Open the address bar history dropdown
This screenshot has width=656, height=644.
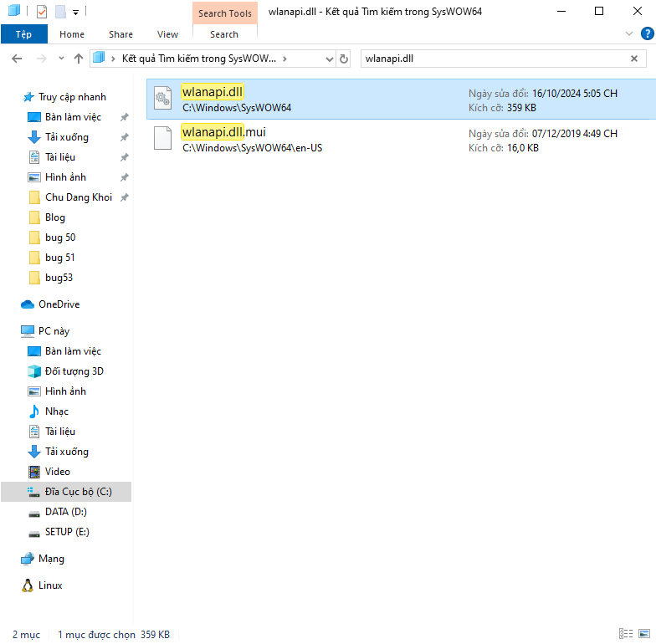[x=329, y=59]
